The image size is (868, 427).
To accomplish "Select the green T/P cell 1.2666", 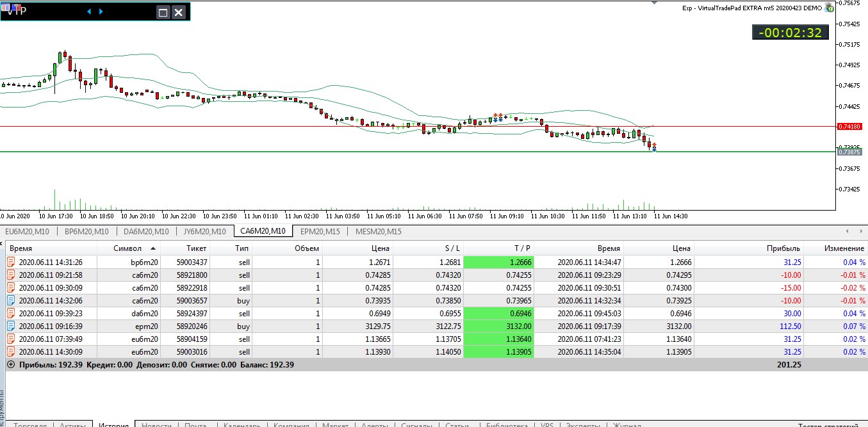I will click(499, 262).
